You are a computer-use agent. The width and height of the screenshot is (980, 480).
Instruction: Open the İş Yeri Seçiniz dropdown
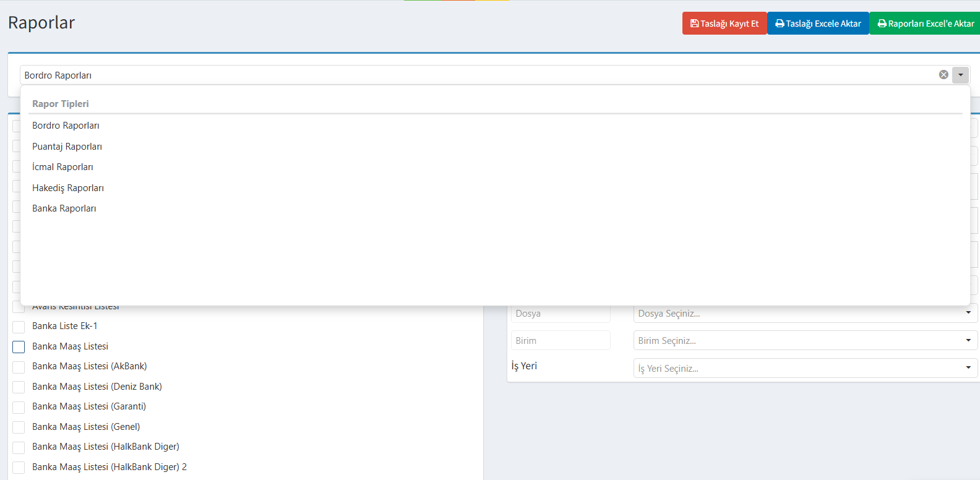(x=804, y=369)
